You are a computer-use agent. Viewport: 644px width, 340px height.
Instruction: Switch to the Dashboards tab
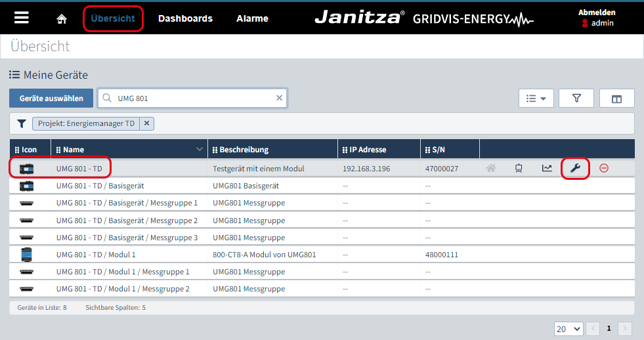pyautogui.click(x=185, y=18)
